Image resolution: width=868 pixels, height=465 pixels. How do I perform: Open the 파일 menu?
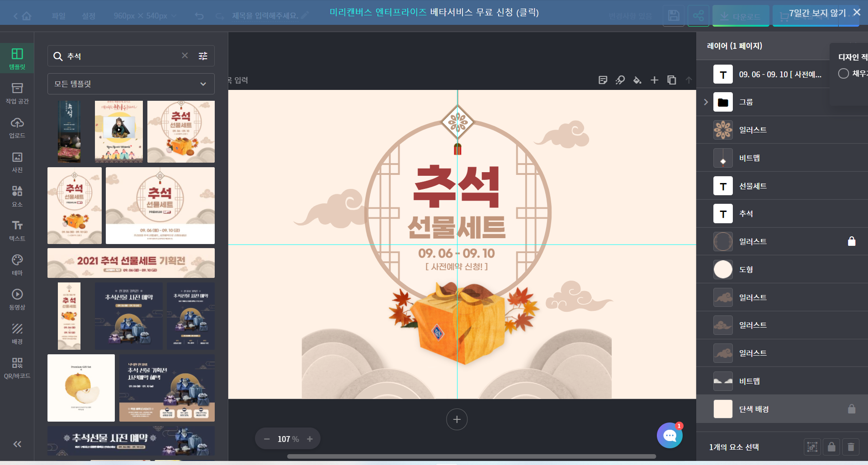59,16
